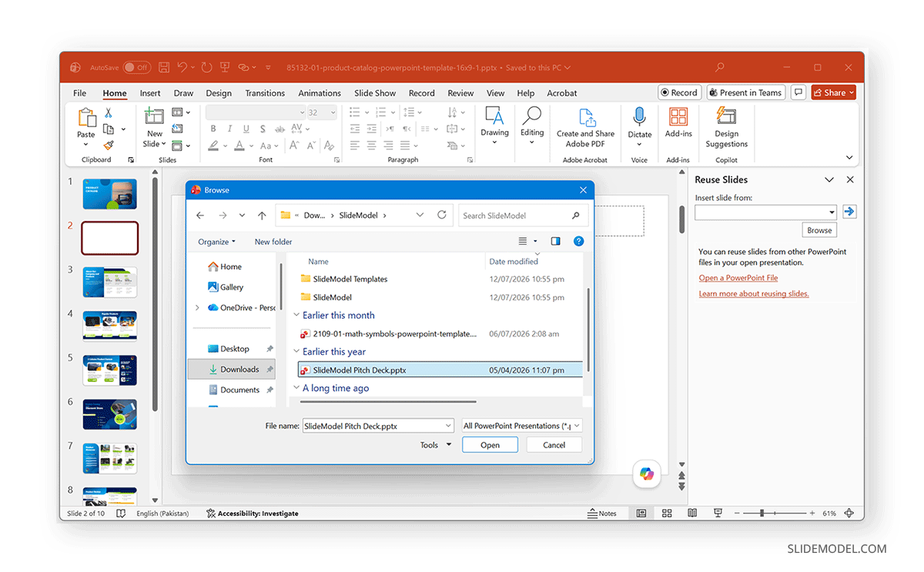924x572 pixels.
Task: Select slide 3 thumbnail
Action: (x=110, y=283)
